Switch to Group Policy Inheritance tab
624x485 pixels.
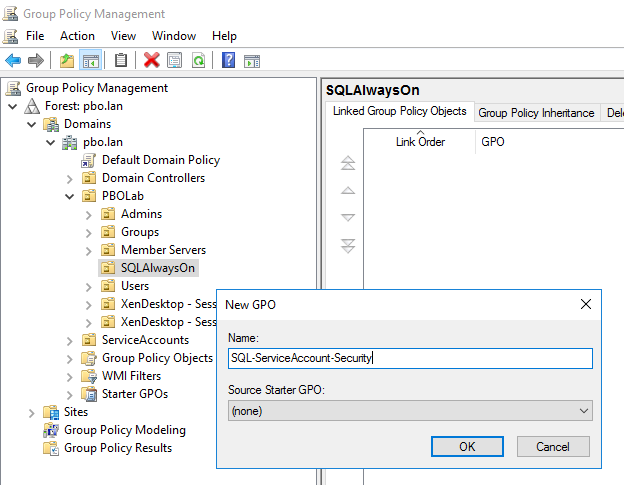click(536, 113)
